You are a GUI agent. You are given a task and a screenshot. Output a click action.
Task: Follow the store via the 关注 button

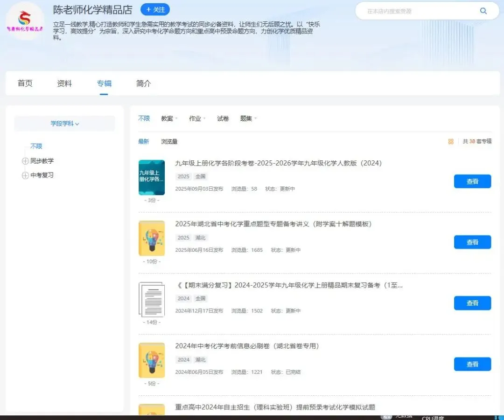coord(155,9)
